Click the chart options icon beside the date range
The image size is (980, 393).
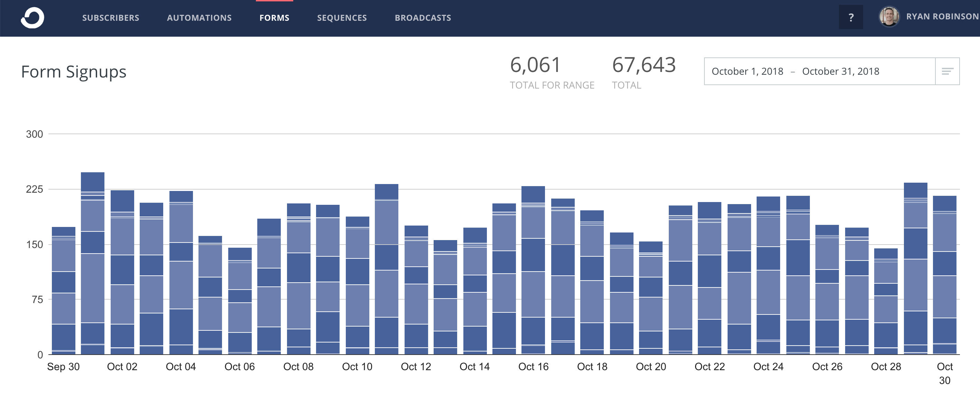[x=947, y=71]
